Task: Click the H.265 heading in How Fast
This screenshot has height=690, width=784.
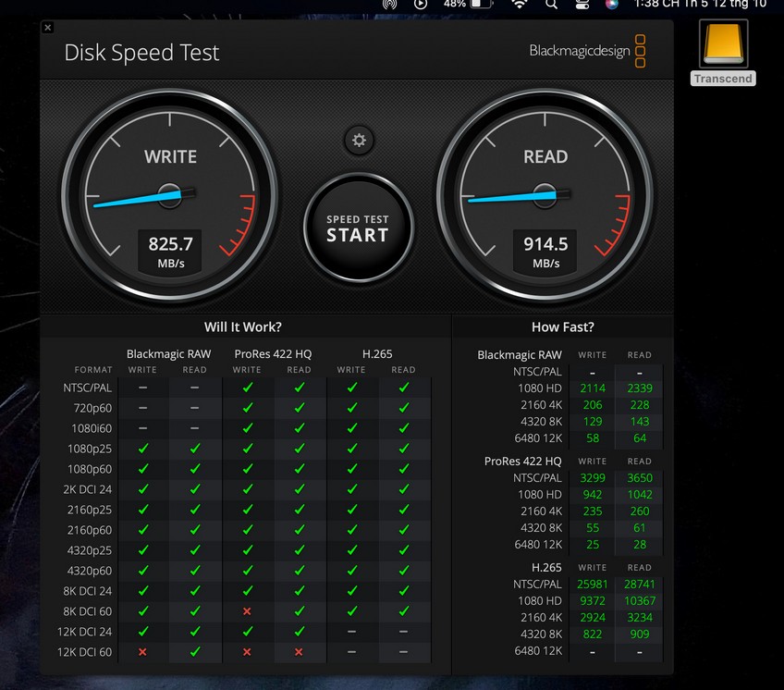Action: [546, 568]
